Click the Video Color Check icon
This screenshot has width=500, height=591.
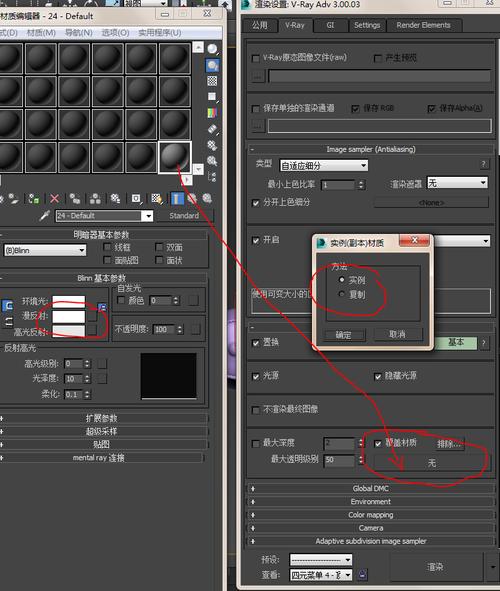pos(212,113)
